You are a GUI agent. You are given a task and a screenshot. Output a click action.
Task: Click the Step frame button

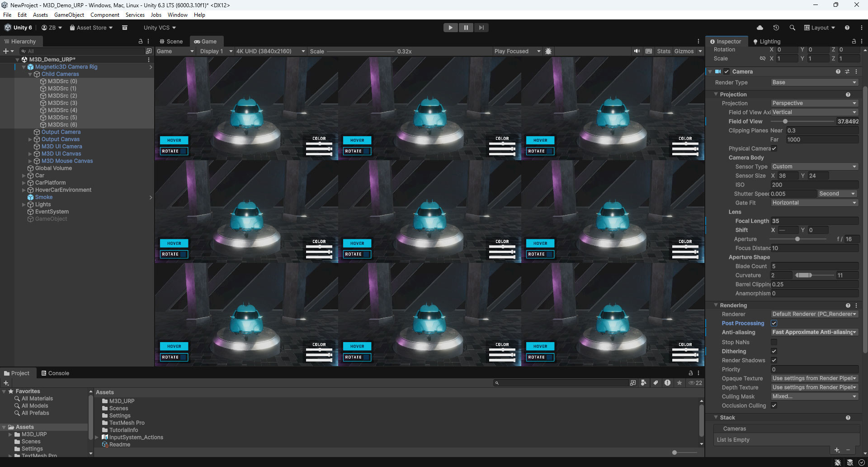[x=481, y=28]
